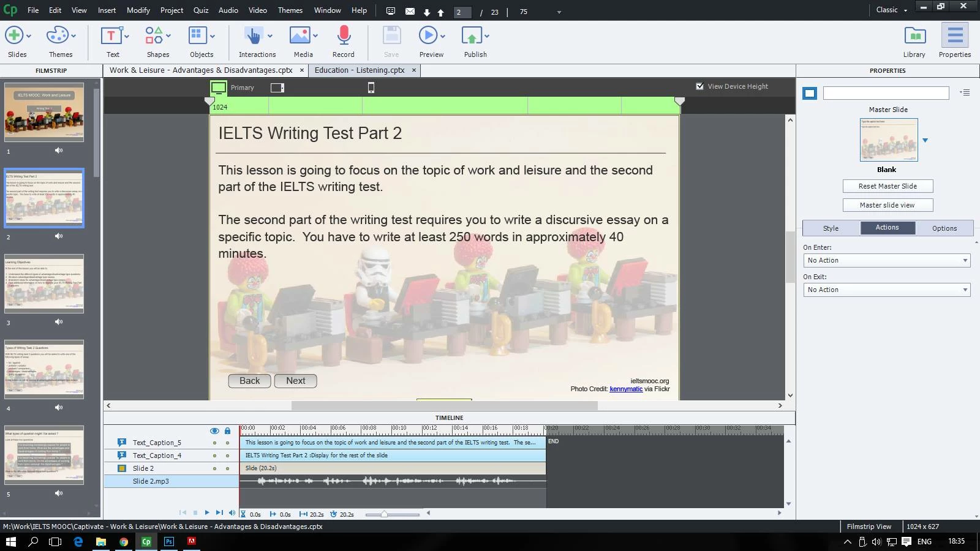
Task: Toggle lock all timeline objects icon
Action: 227,431
